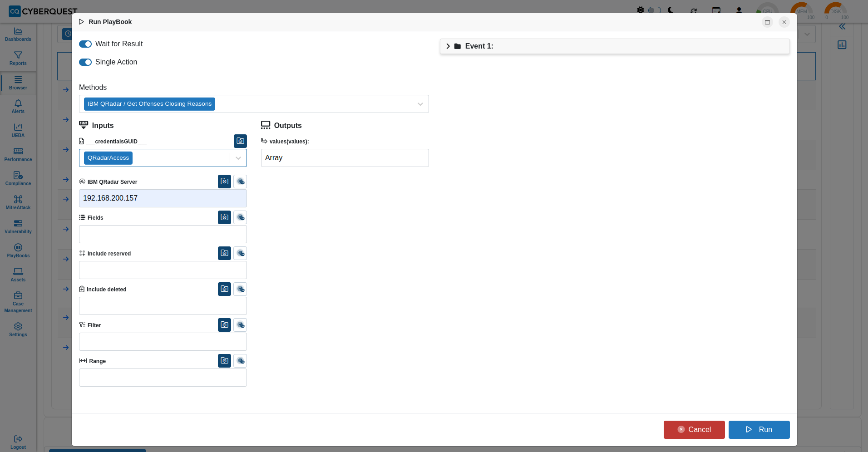Open the user profile icon in header

click(x=739, y=10)
